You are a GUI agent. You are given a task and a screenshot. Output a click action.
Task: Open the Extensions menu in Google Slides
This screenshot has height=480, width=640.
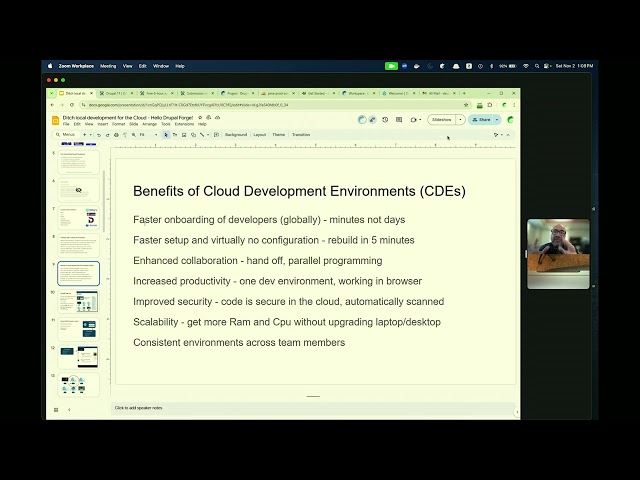pos(184,124)
